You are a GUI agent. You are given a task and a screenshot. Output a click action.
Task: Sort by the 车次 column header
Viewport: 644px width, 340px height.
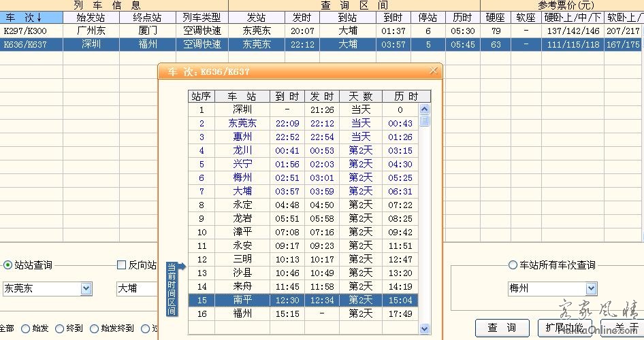(x=24, y=17)
